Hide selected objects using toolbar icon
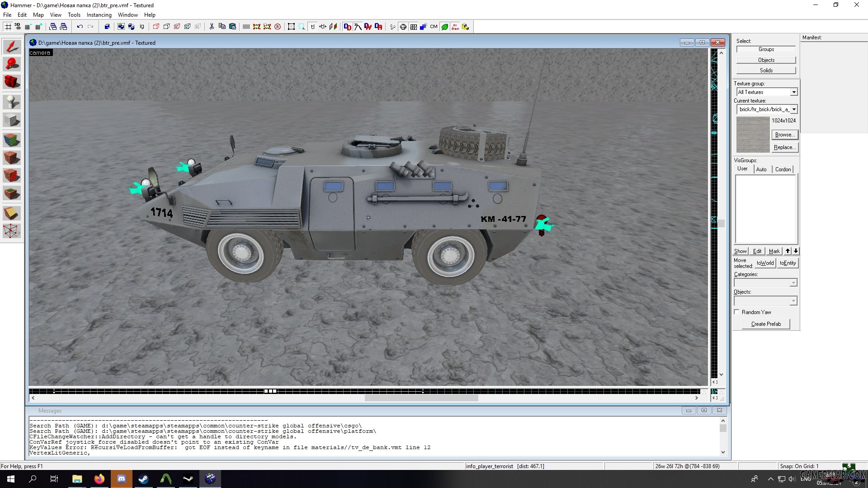The height and width of the screenshot is (488, 868). click(x=156, y=27)
